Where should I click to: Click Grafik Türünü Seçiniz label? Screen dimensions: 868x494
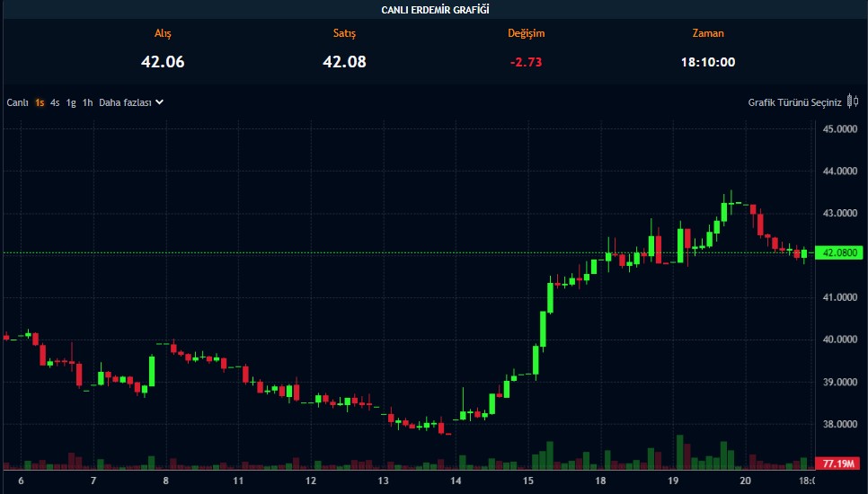(794, 102)
